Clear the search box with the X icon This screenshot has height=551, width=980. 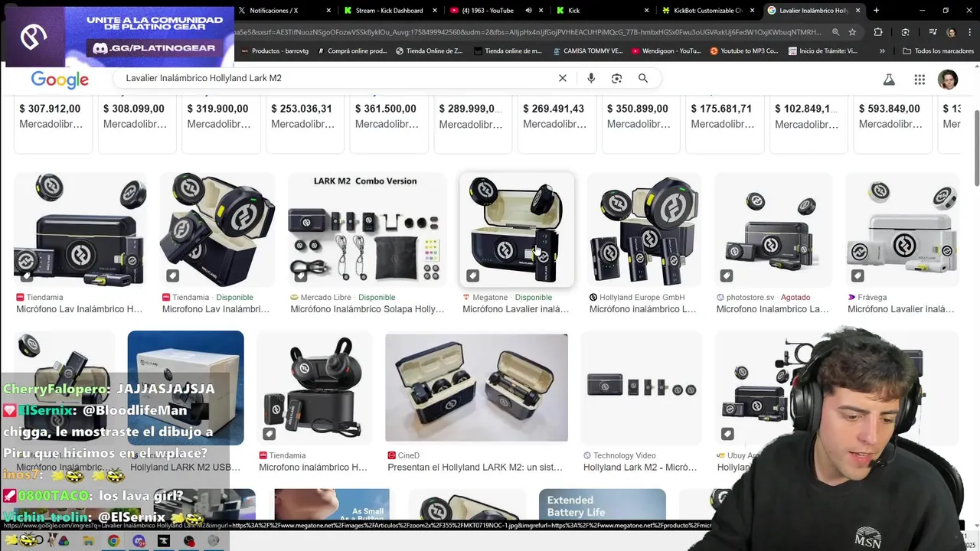click(x=563, y=78)
